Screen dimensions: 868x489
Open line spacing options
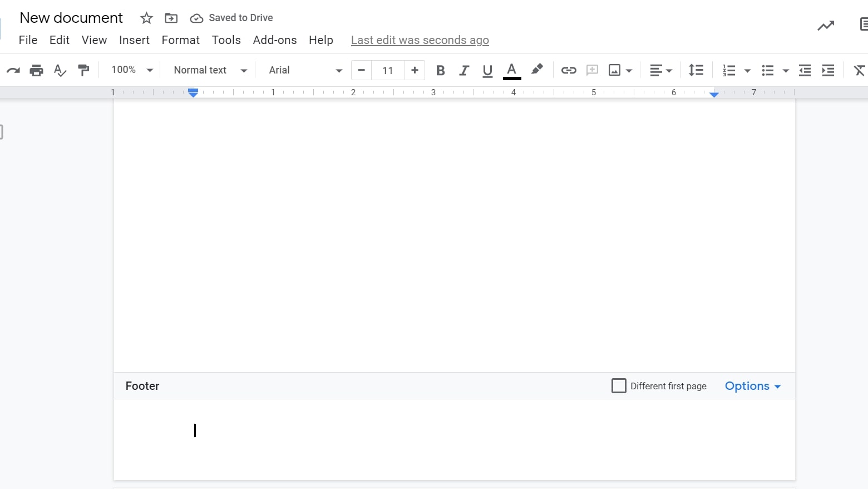696,70
